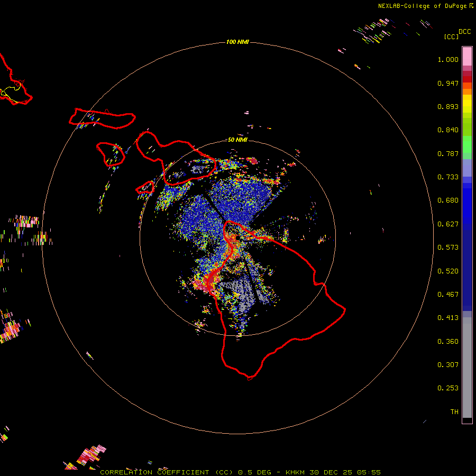Viewport: 476px width, 476px height.
Task: Click the 0.947 legend value
Action: pyautogui.click(x=448, y=83)
